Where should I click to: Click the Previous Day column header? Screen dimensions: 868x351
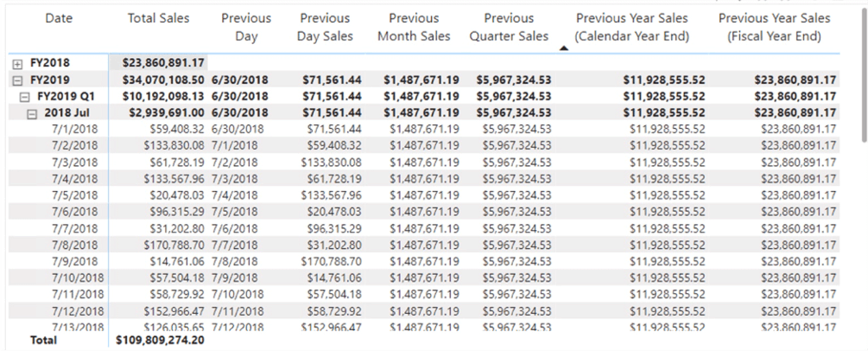click(246, 27)
